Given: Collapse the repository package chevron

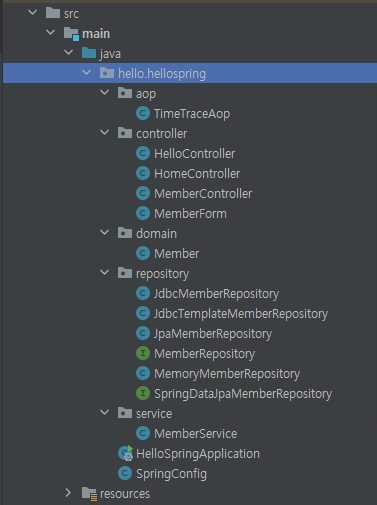Looking at the screenshot, I should click(105, 273).
